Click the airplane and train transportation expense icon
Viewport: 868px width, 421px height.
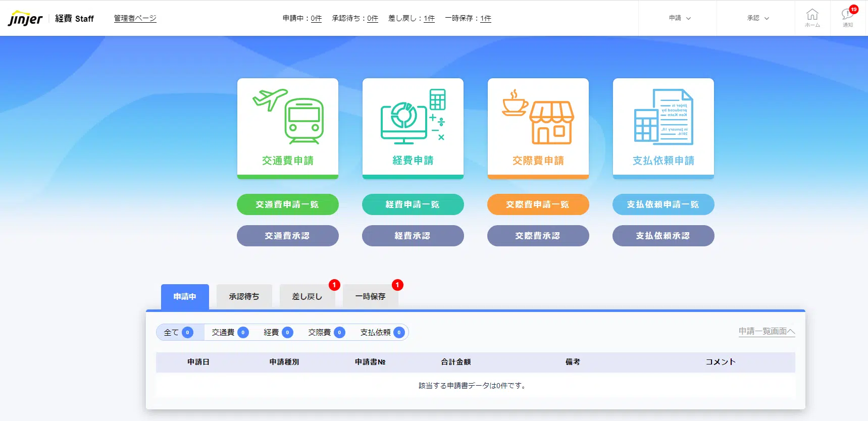click(288, 117)
